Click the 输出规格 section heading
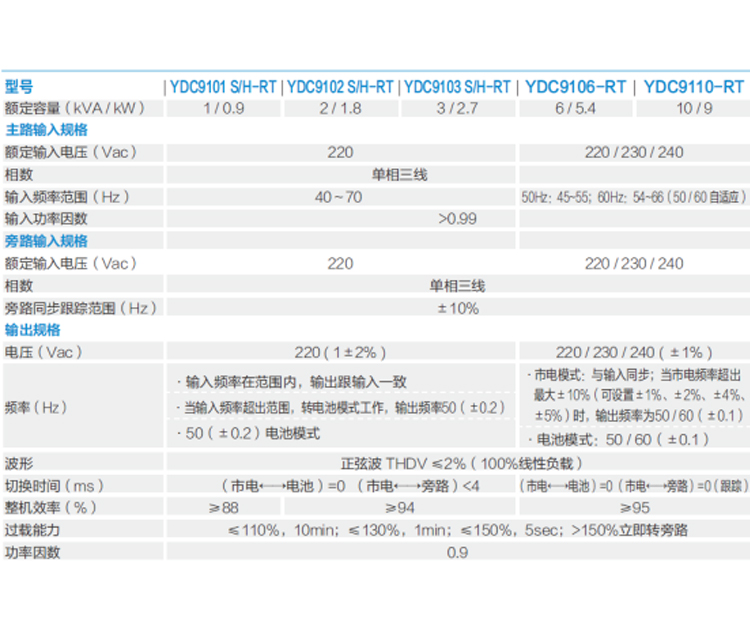 (33, 330)
